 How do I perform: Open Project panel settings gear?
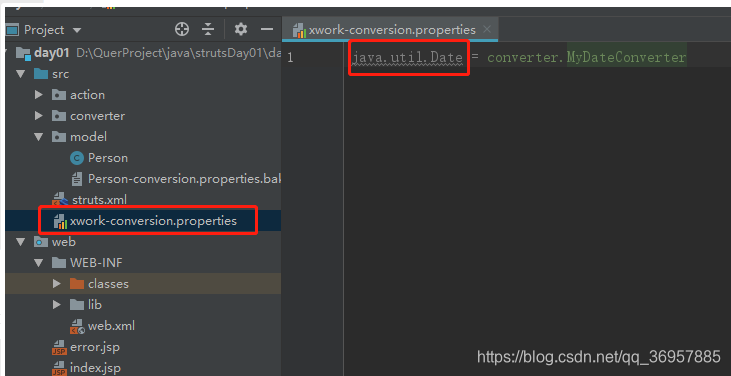(x=241, y=30)
